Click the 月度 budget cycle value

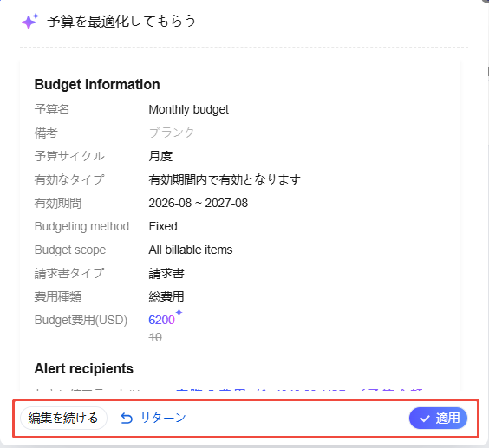[x=160, y=156]
